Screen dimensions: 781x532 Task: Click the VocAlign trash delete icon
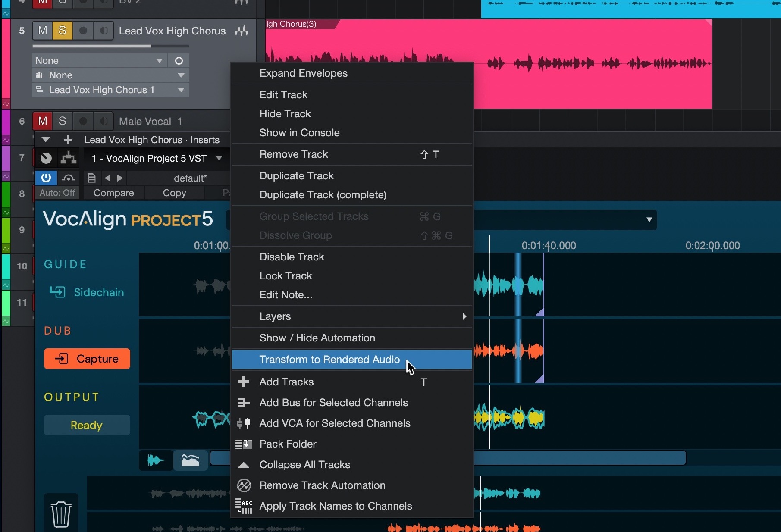(x=61, y=513)
